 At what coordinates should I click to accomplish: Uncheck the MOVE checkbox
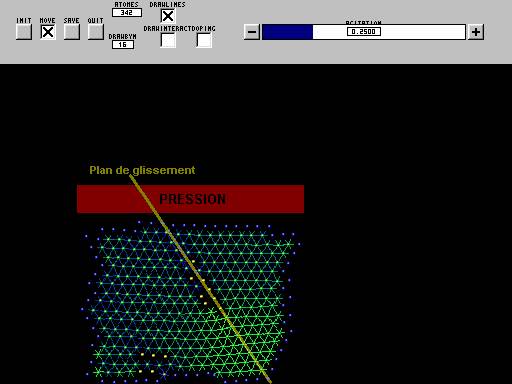click(x=48, y=32)
